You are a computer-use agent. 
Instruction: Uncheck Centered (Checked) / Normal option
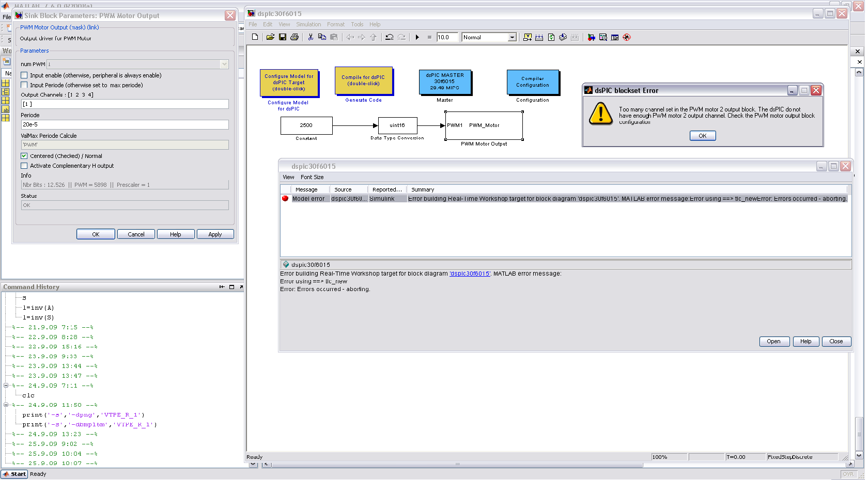coord(24,156)
